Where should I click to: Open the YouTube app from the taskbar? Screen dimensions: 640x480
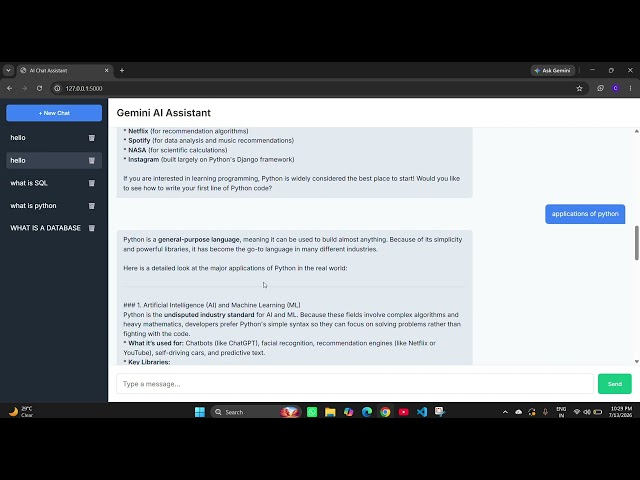pyautogui.click(x=404, y=412)
